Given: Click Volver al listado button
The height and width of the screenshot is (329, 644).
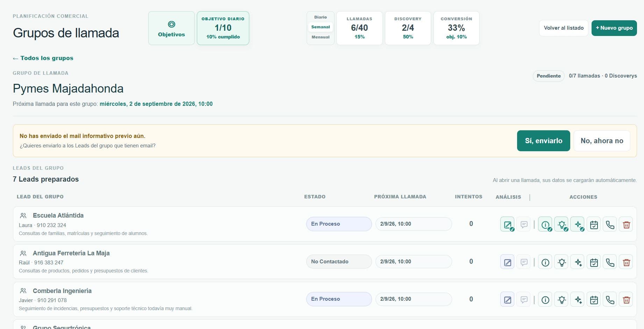Looking at the screenshot, I should (564, 28).
